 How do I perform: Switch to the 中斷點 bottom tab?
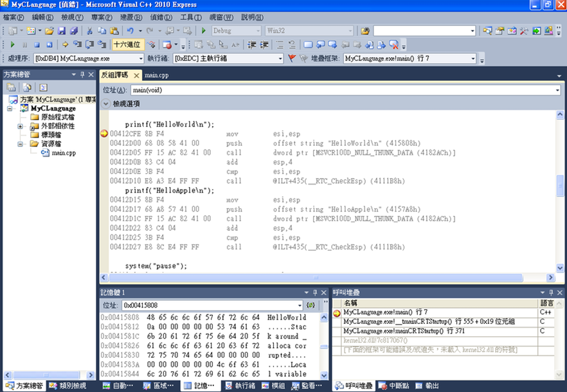[394, 386]
